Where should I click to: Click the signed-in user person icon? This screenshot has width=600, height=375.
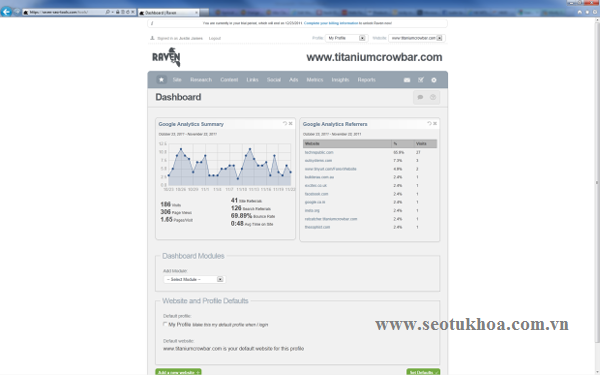[x=152, y=38]
